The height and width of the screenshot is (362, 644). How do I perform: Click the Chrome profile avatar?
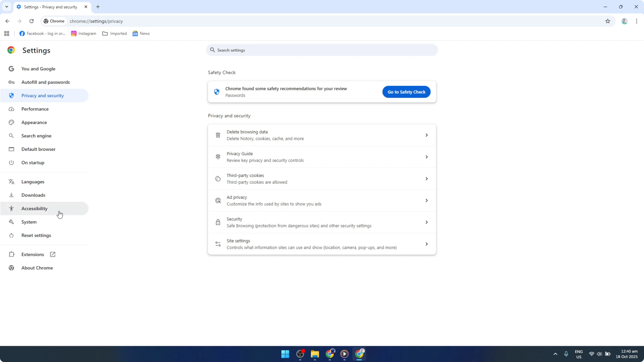point(624,21)
